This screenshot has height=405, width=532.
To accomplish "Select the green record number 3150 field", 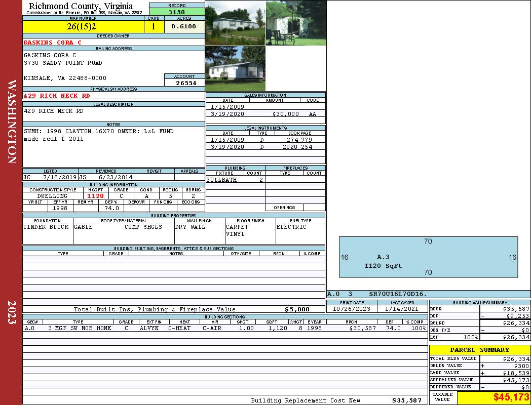I will point(177,12).
